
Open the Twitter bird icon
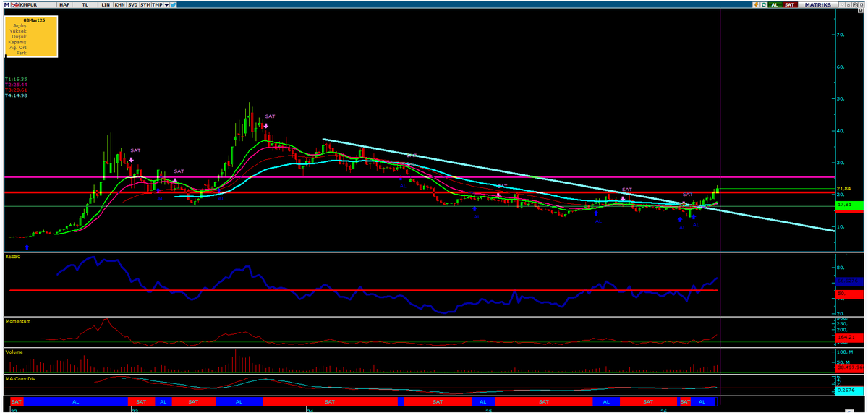173,5
